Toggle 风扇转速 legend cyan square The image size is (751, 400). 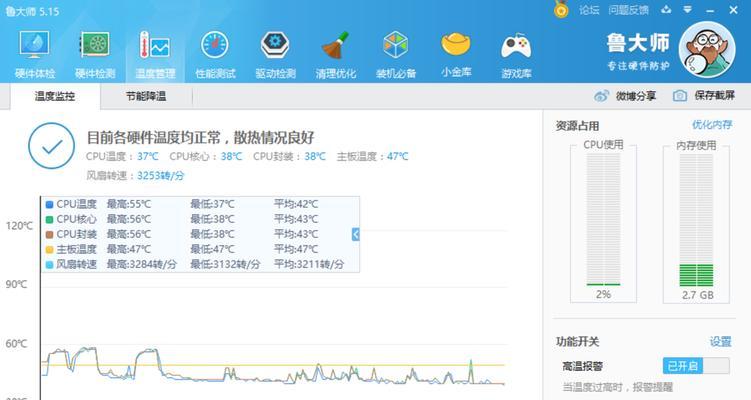[x=49, y=264]
